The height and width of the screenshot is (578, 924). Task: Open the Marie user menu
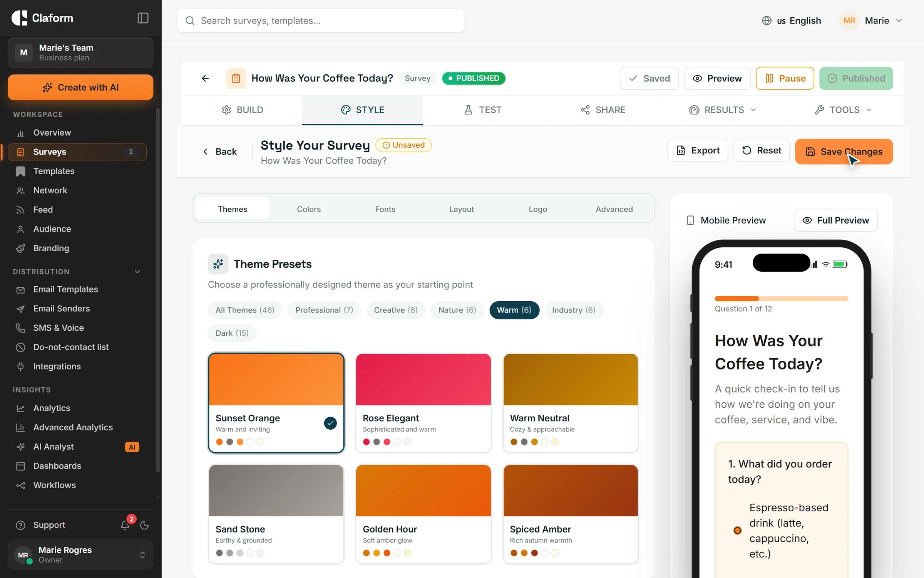(x=871, y=20)
